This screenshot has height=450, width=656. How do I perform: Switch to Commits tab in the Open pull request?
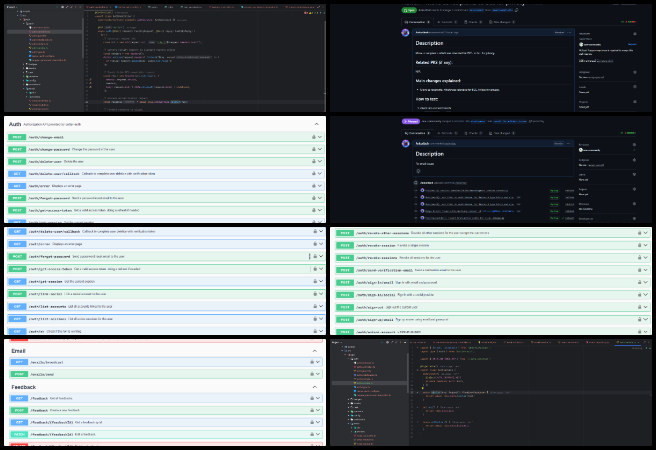click(x=447, y=22)
